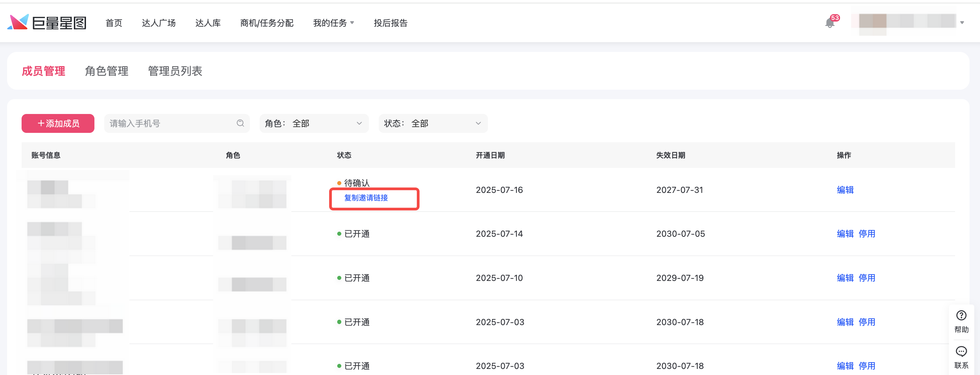Go to 投后报告 in the navigation
Viewport: 980px width, 375px height.
pyautogui.click(x=390, y=23)
